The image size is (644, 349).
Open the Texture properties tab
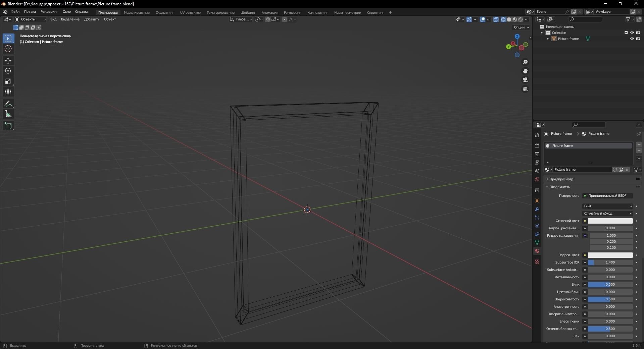click(x=537, y=261)
